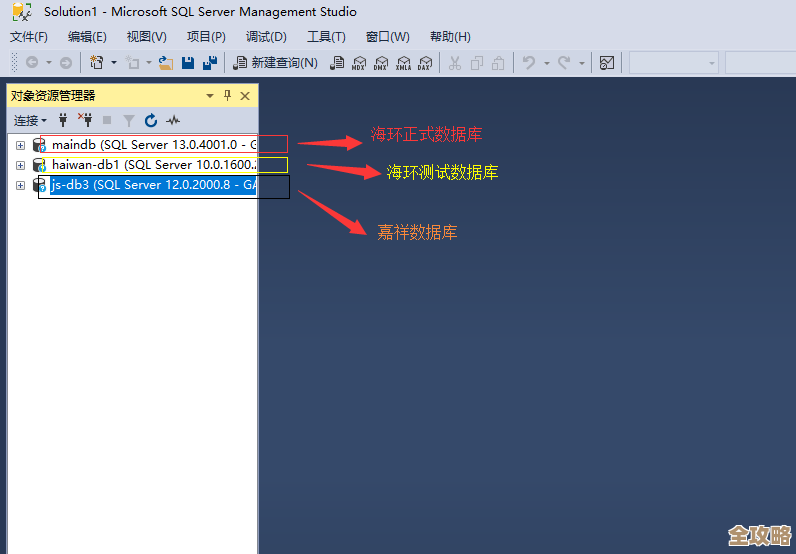This screenshot has height=554, width=796.
Task: Click the activity pulse icon in Object Explorer
Action: click(173, 120)
